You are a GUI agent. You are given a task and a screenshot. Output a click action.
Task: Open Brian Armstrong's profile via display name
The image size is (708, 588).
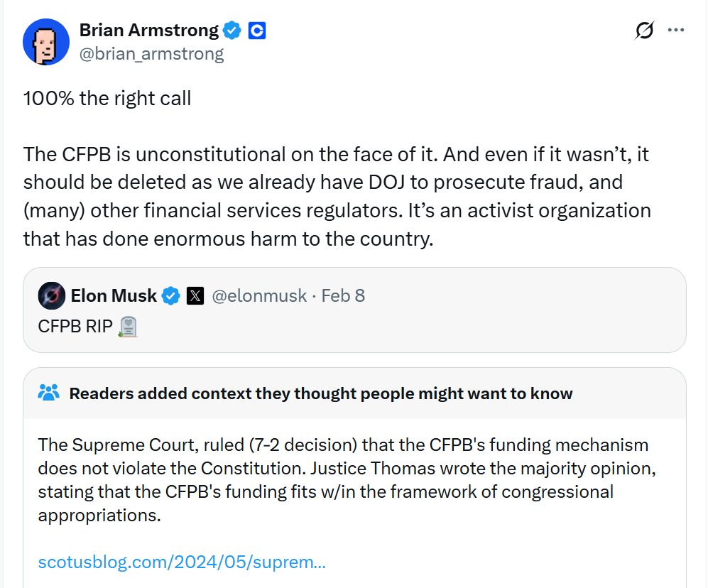pos(148,30)
